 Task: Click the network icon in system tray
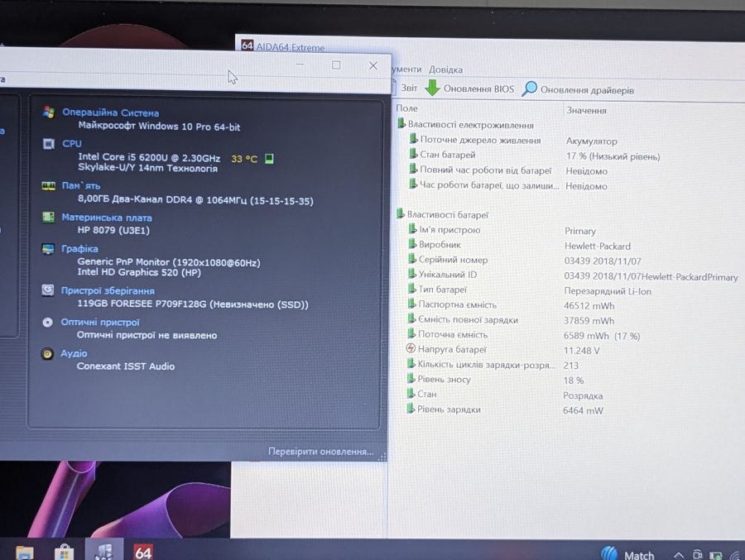[736, 555]
